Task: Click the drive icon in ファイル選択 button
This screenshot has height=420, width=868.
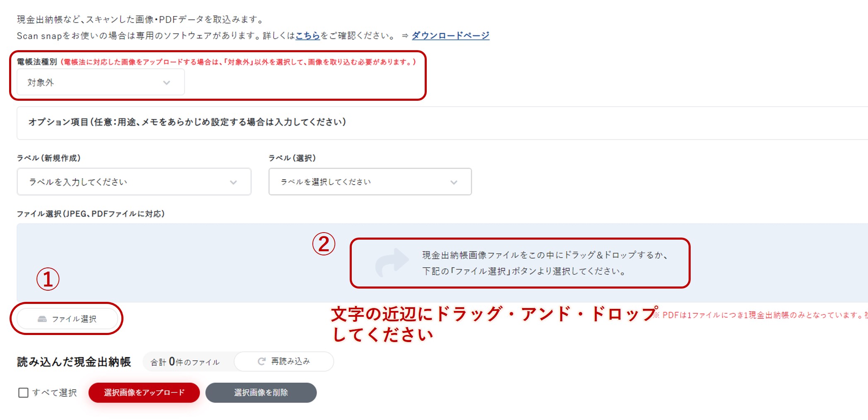Action: pyautogui.click(x=42, y=319)
